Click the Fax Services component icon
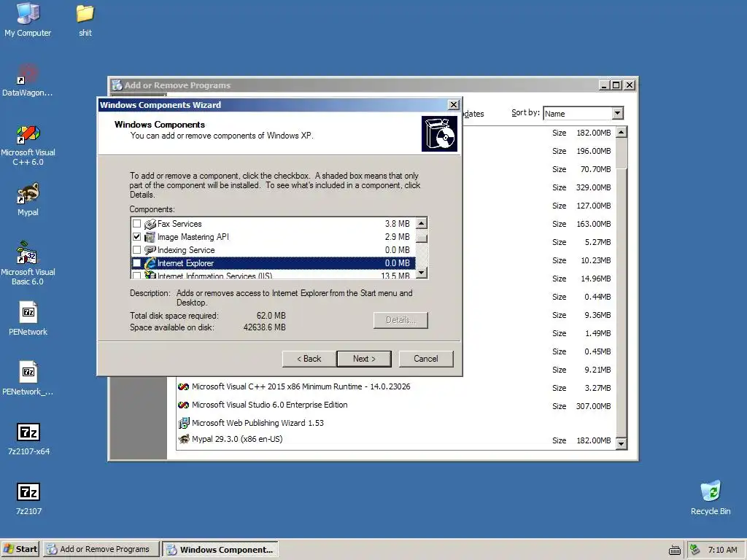Image resolution: width=747 pixels, height=560 pixels. pos(150,224)
